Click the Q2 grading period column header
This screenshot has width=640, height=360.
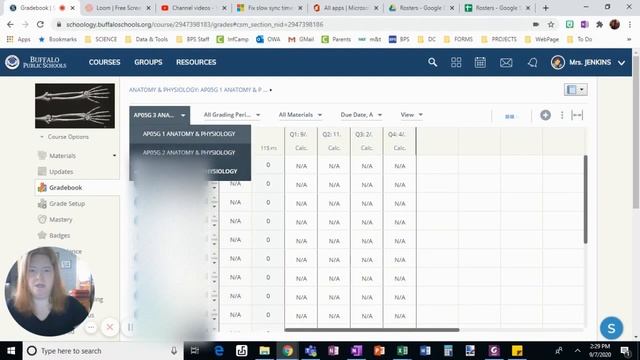[334, 141]
